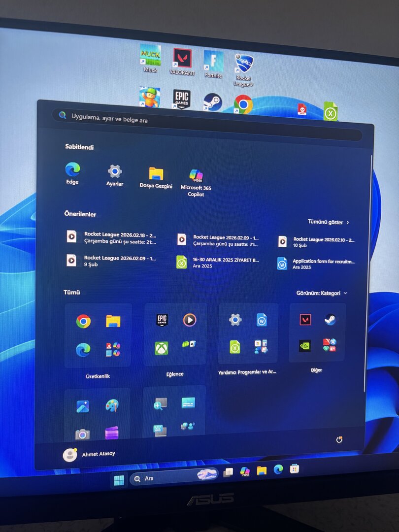The width and height of the screenshot is (399, 532).
Task: Launch VALORANT from the desktop
Action: 182,62
